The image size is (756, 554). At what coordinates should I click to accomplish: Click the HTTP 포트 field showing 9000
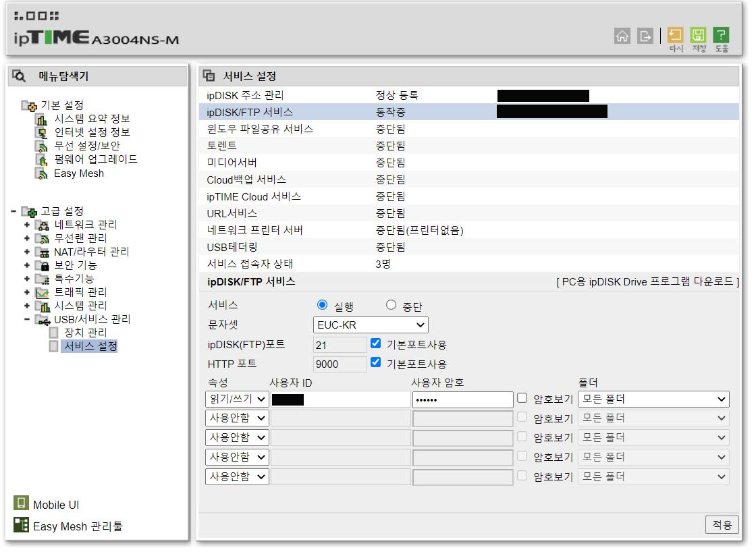tap(340, 364)
